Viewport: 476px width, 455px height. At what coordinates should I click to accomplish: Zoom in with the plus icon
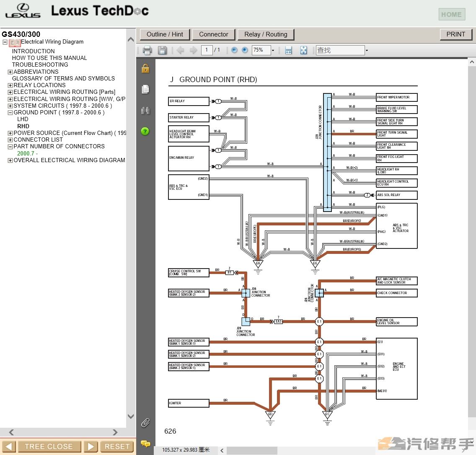coord(245,50)
